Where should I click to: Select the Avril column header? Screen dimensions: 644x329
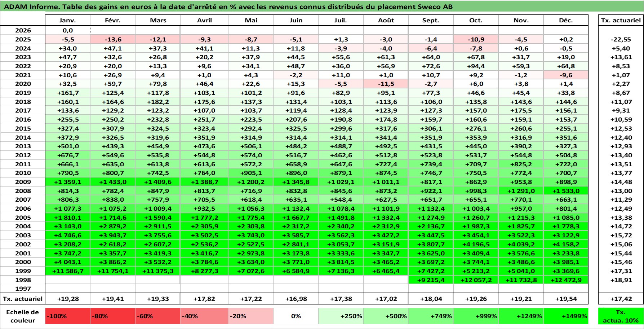click(204, 20)
